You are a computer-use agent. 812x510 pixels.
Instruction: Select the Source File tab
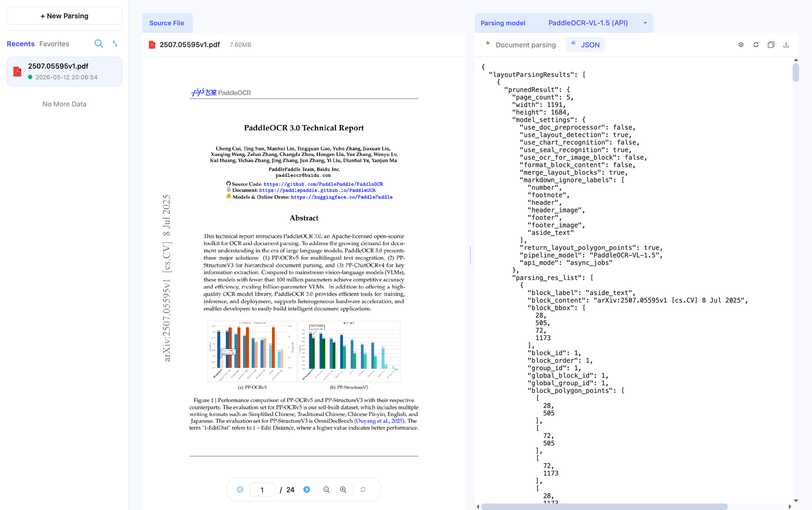pos(167,23)
